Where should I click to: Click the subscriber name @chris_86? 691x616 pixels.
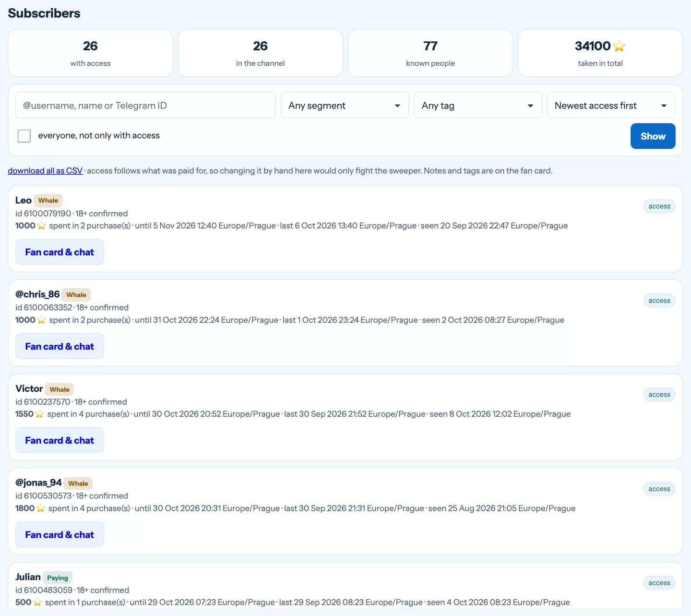[x=37, y=294]
